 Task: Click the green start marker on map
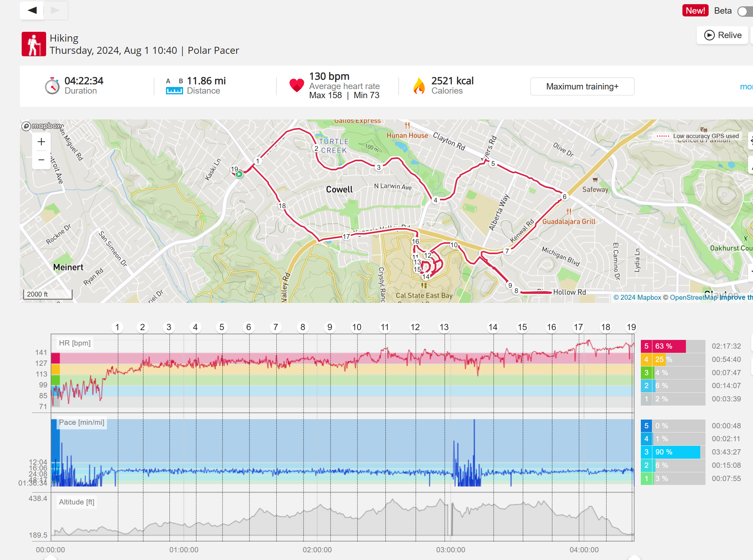click(x=239, y=174)
